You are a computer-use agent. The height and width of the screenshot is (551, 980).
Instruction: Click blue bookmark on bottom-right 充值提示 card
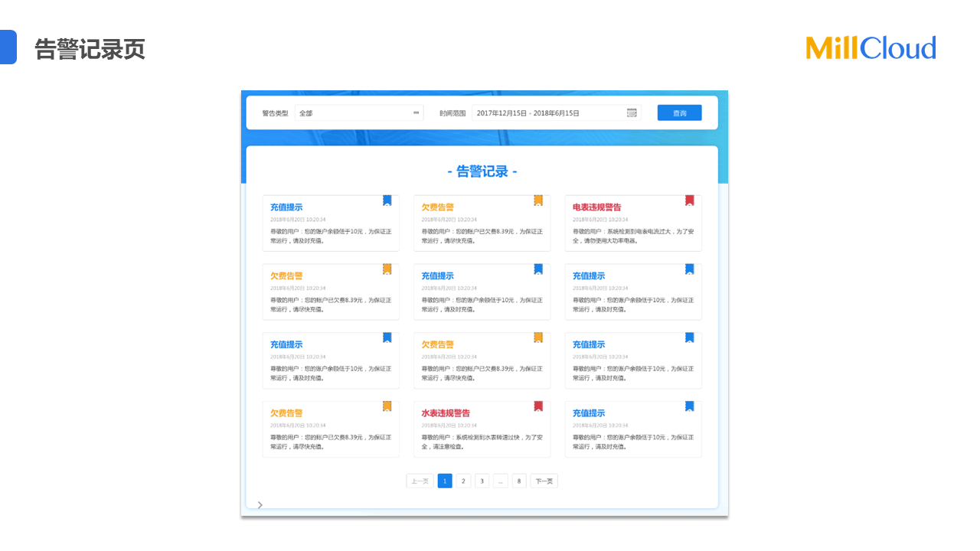coord(689,406)
